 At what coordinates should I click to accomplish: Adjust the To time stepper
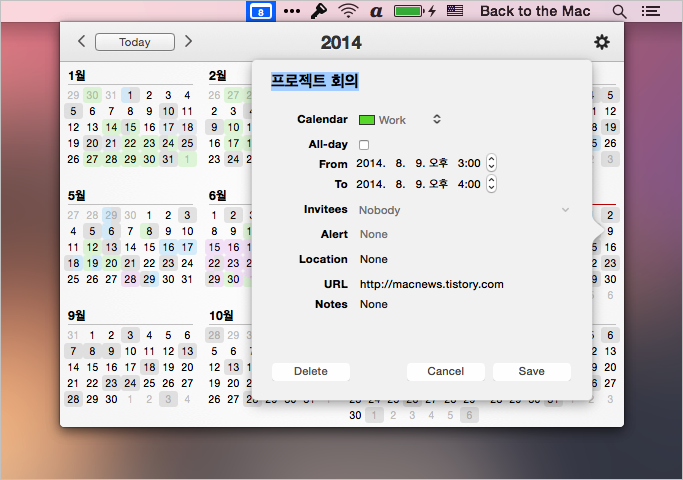point(491,184)
